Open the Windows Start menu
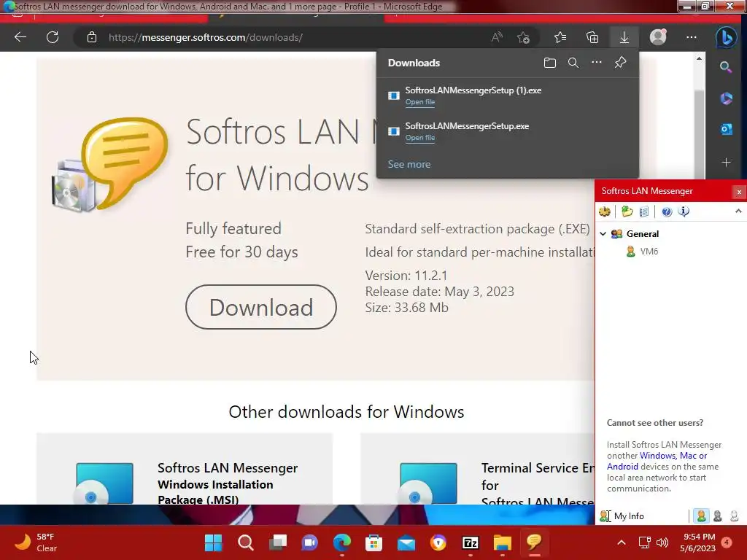This screenshot has height=560, width=747. (x=213, y=542)
